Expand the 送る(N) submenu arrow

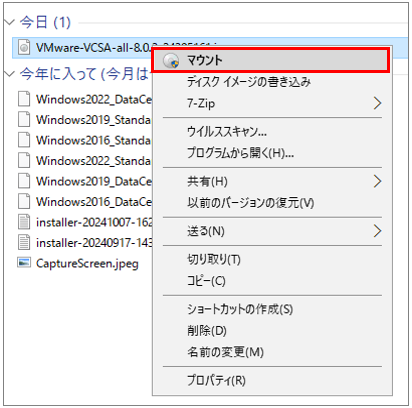pyautogui.click(x=377, y=231)
